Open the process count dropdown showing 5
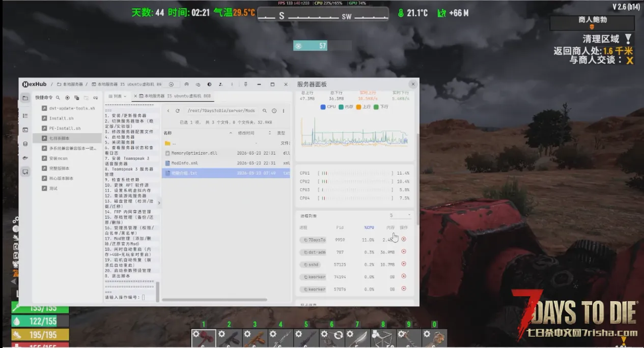644x348 pixels. point(400,216)
